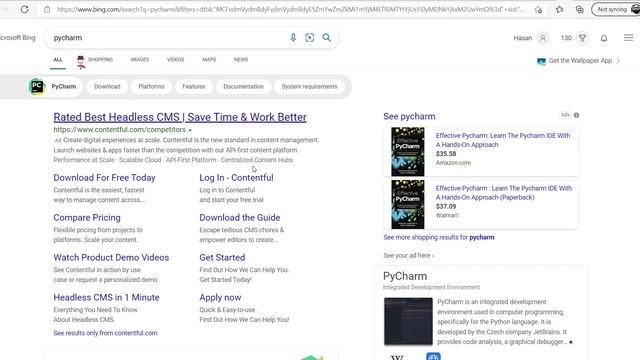Viewport: 640px width, 360px height.
Task: Add page to favorites star-plus icon
Action: (538, 9)
